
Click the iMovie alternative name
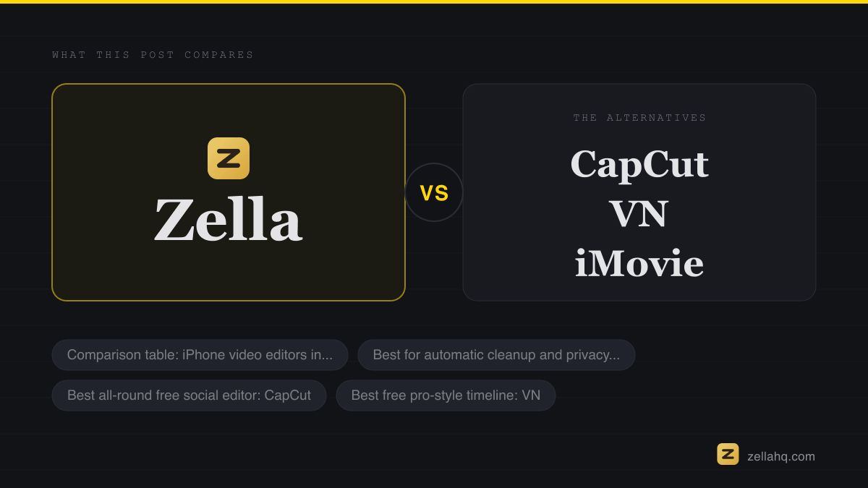(639, 263)
